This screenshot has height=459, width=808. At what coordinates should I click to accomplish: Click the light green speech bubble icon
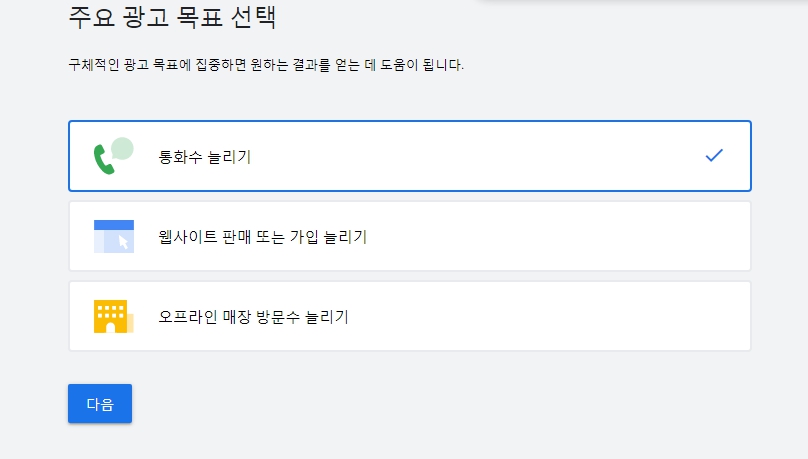point(123,148)
